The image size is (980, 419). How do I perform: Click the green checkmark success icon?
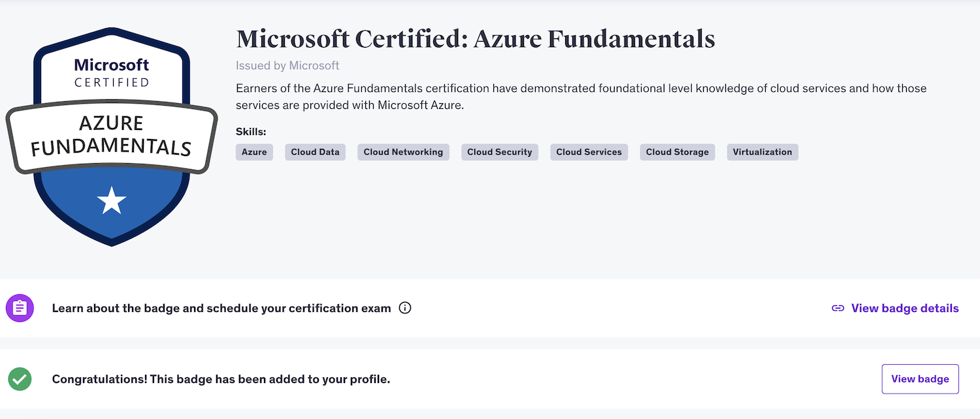[x=20, y=379]
